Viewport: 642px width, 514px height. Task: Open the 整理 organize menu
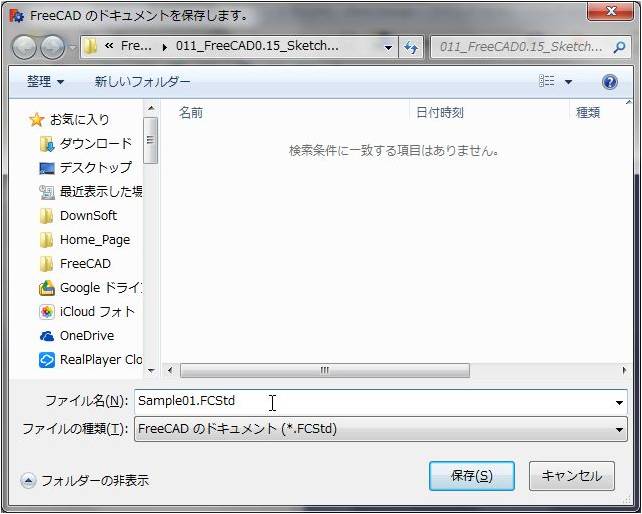(45, 82)
